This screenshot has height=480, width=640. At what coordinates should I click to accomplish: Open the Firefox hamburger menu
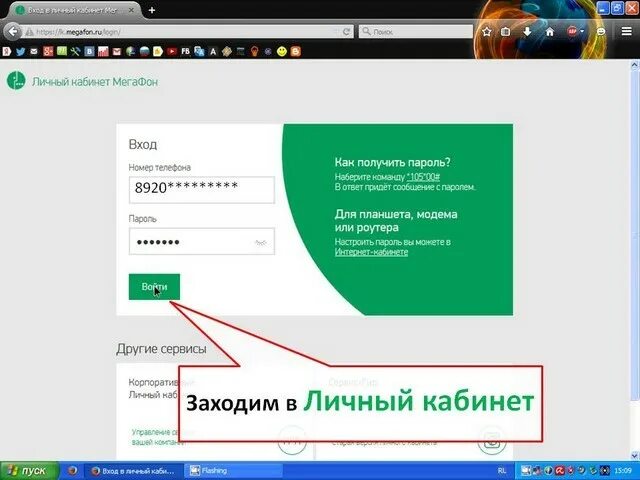[x=627, y=31]
